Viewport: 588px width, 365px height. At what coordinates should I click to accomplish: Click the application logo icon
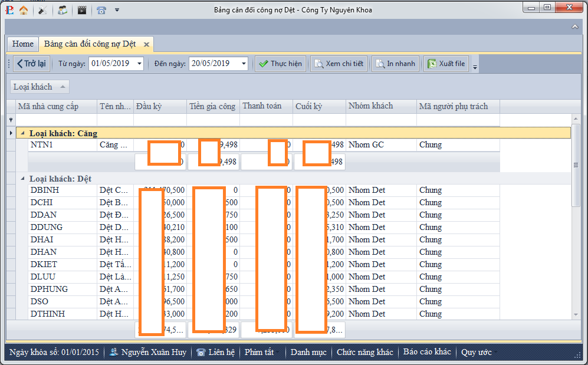pyautogui.click(x=9, y=10)
